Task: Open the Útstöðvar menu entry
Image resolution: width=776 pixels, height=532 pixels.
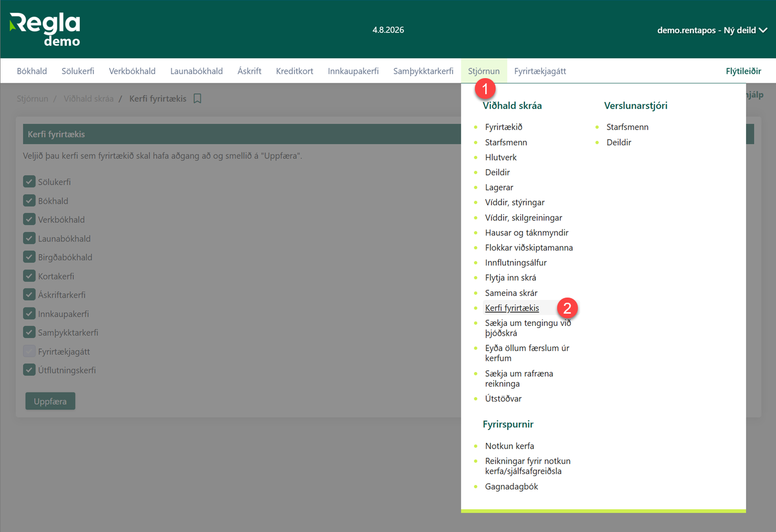Action: pyautogui.click(x=503, y=398)
